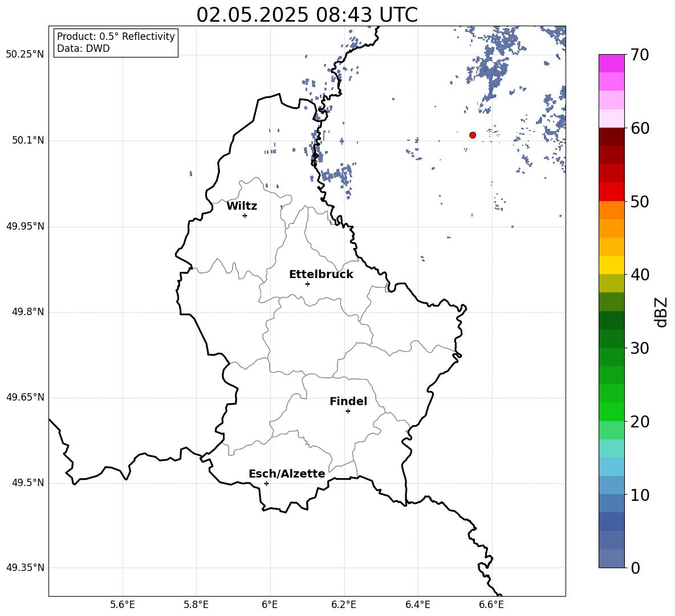Click the Product: 0.5° Reflectivity text

pos(116,36)
